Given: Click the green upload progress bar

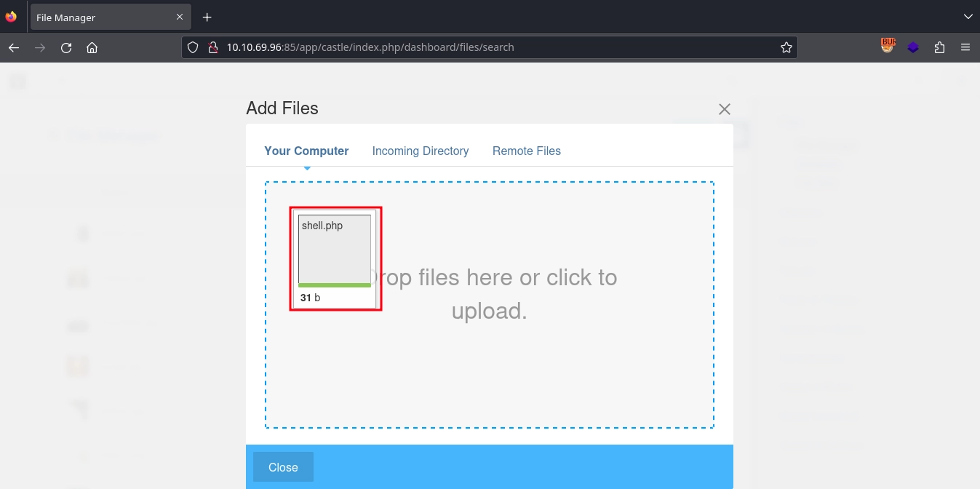Looking at the screenshot, I should pos(335,285).
